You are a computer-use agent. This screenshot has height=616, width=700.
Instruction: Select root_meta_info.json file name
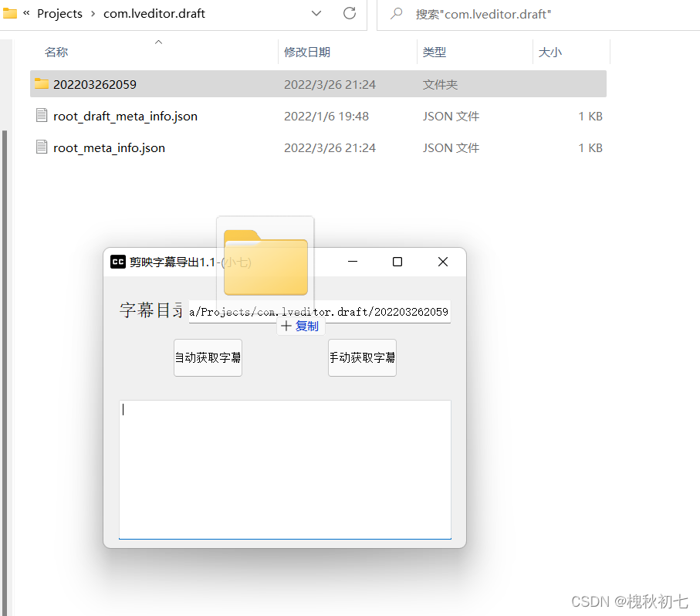[109, 148]
